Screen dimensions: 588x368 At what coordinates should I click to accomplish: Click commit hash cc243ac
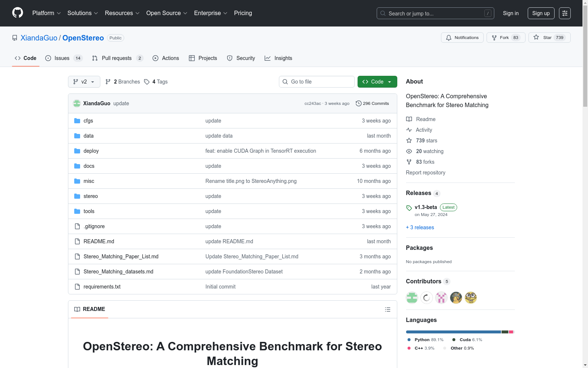click(x=313, y=103)
